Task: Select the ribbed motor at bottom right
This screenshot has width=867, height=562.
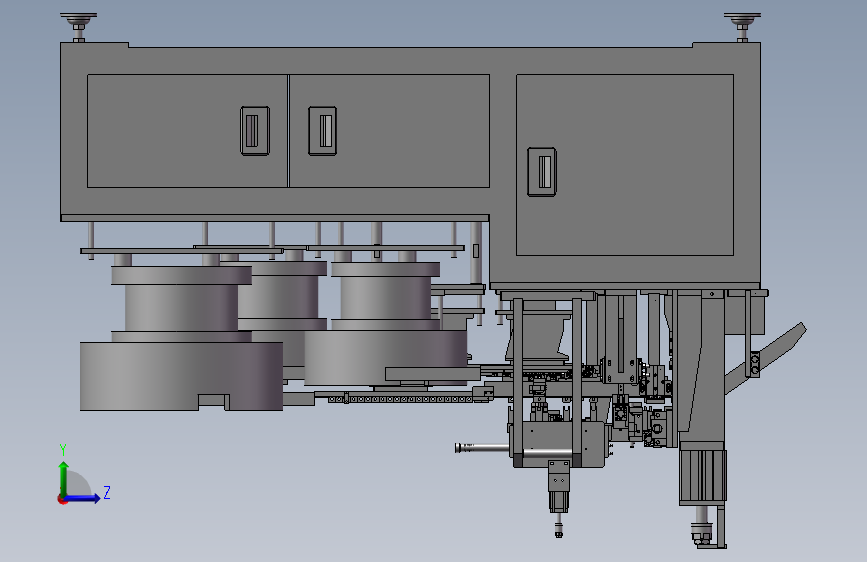Action: pyautogui.click(x=703, y=475)
